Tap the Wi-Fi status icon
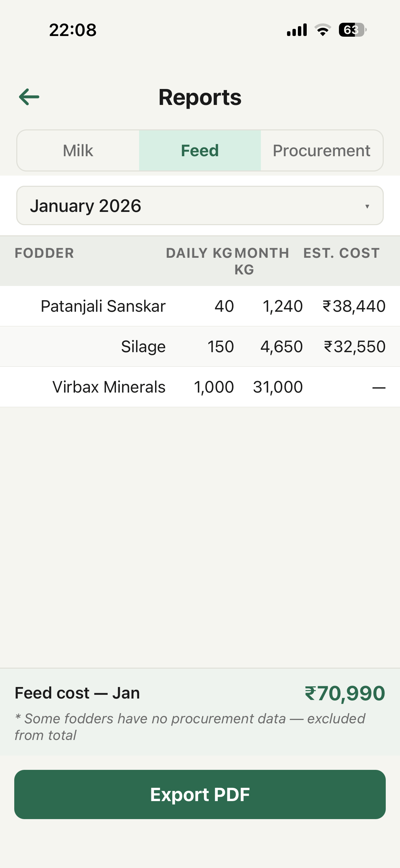 click(323, 30)
